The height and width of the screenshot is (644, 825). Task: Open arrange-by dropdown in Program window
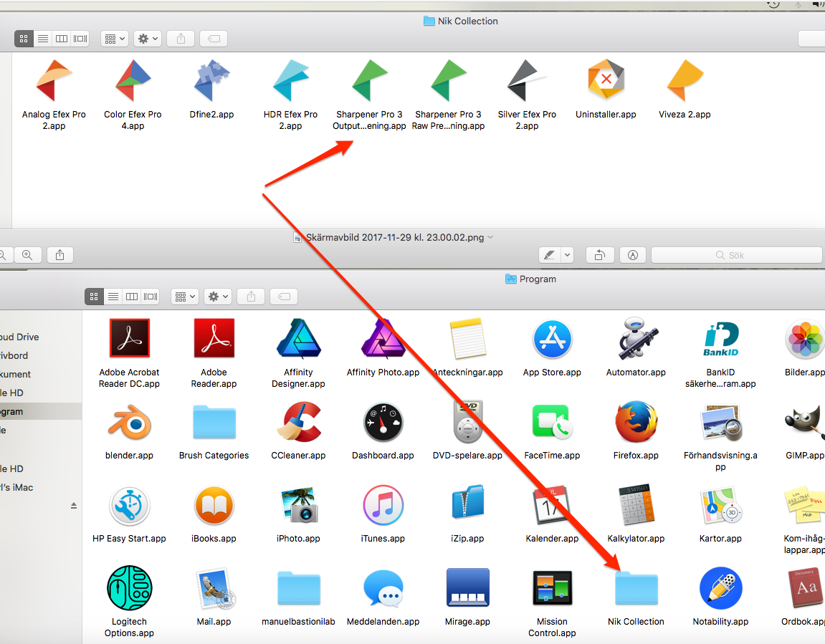(185, 297)
